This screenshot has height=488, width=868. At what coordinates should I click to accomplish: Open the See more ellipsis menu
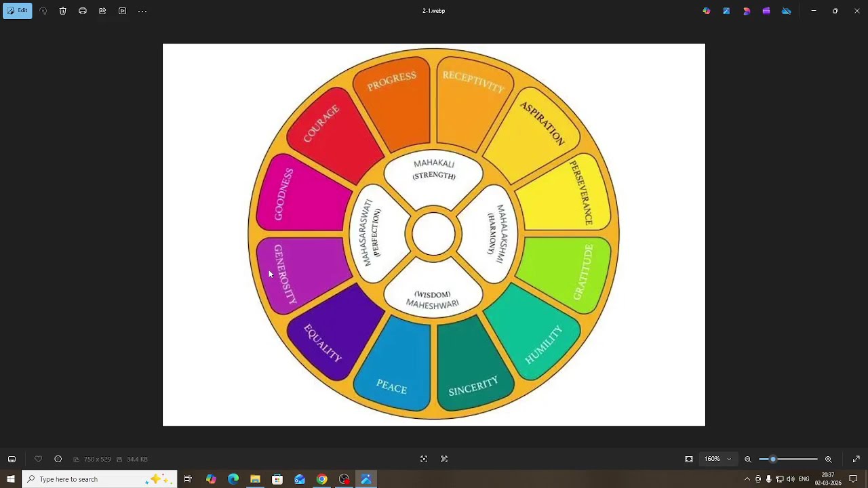pyautogui.click(x=142, y=11)
